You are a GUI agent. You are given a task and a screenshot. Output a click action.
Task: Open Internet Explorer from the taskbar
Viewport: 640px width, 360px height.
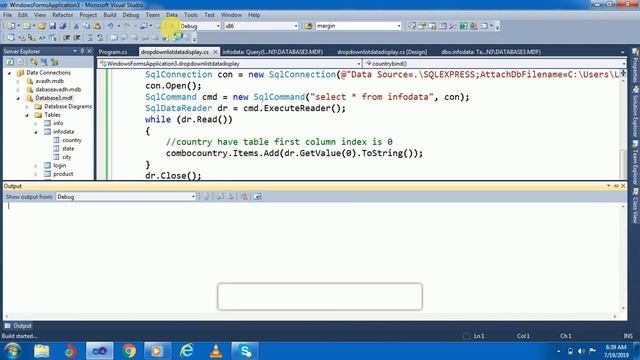(187, 351)
